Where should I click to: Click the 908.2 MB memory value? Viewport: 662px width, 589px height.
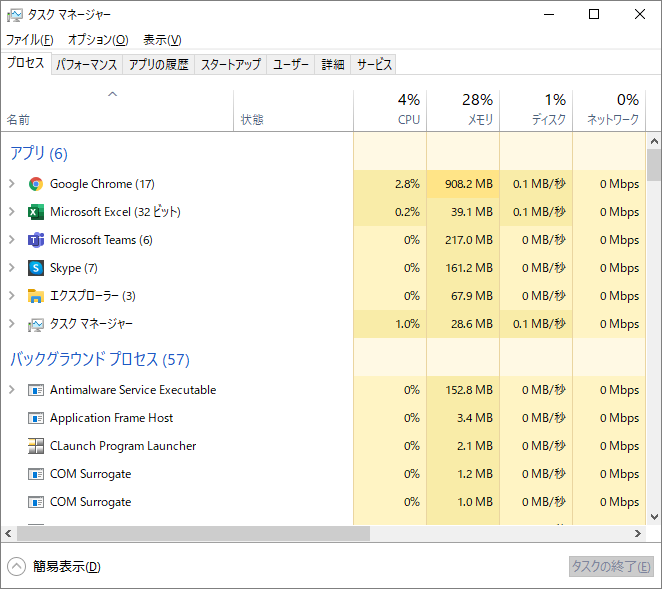tap(469, 184)
